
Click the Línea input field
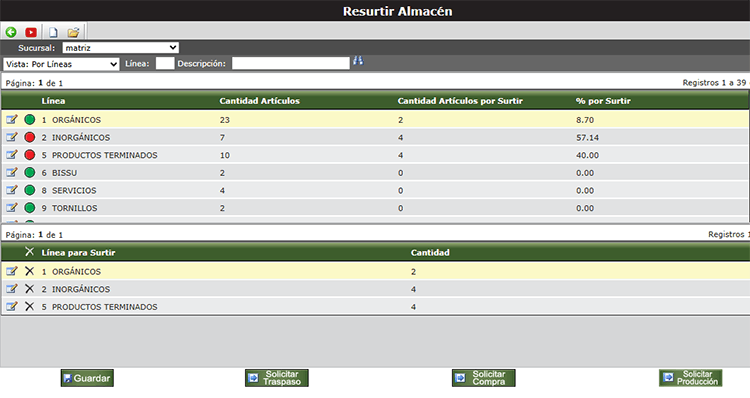(165, 64)
